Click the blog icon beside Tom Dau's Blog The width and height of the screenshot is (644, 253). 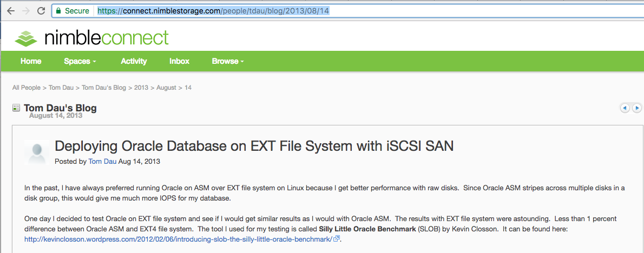pyautogui.click(x=16, y=108)
